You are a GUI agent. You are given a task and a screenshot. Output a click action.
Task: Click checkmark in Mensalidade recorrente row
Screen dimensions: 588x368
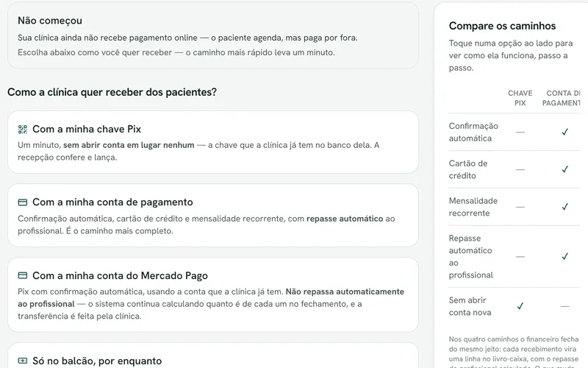[564, 207]
